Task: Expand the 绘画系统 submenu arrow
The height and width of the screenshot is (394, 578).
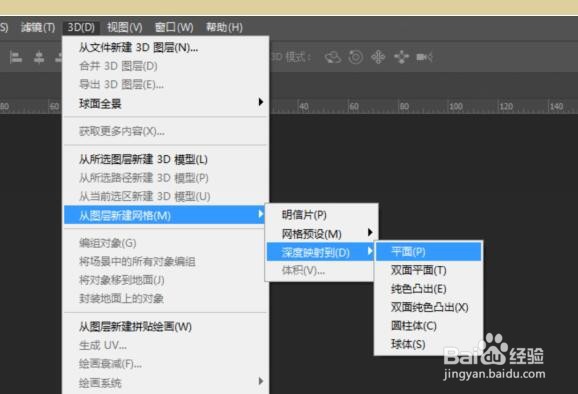Action: tap(261, 381)
